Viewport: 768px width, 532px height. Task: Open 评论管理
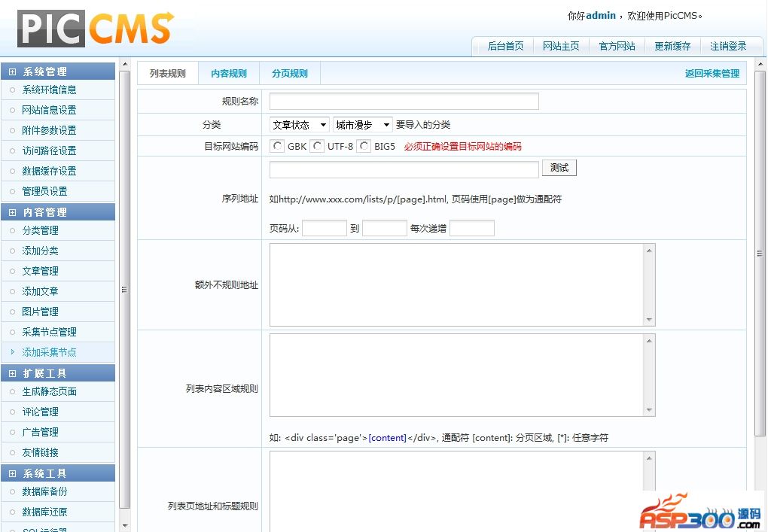[x=40, y=412]
